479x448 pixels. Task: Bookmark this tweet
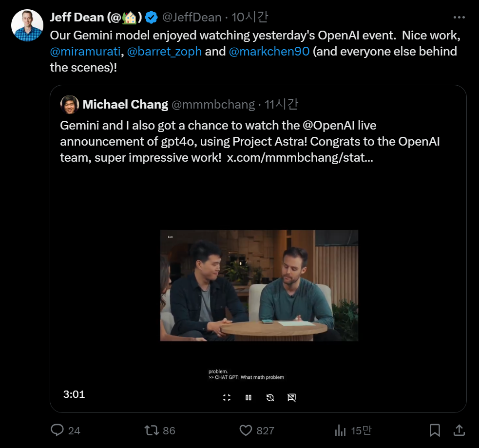click(x=435, y=430)
